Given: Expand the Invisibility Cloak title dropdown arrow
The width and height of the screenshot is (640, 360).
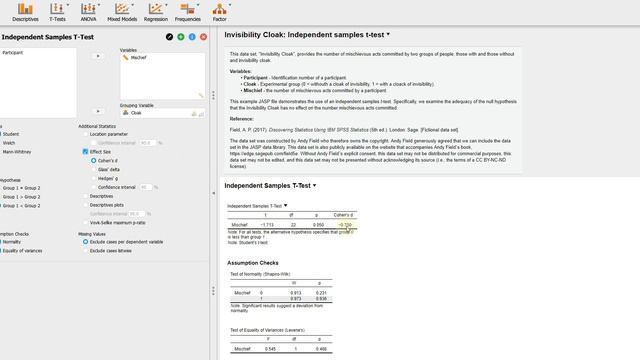Looking at the screenshot, I should pos(388,35).
